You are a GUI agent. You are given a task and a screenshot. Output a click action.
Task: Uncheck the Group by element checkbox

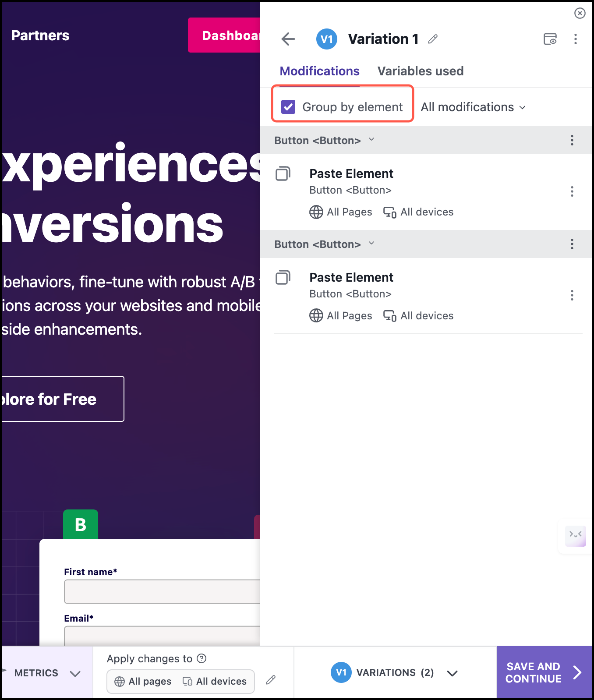click(x=288, y=107)
